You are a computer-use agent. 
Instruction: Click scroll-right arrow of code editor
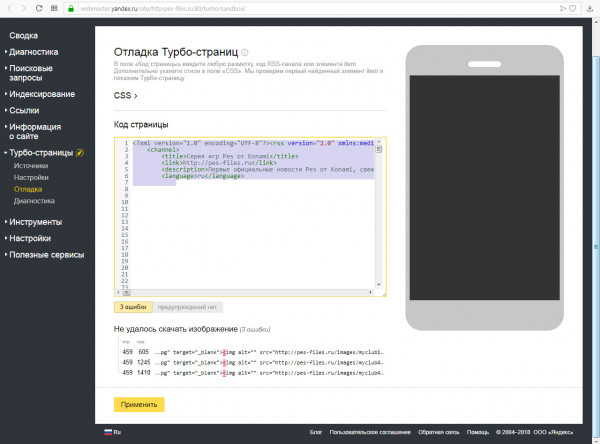tap(370, 292)
